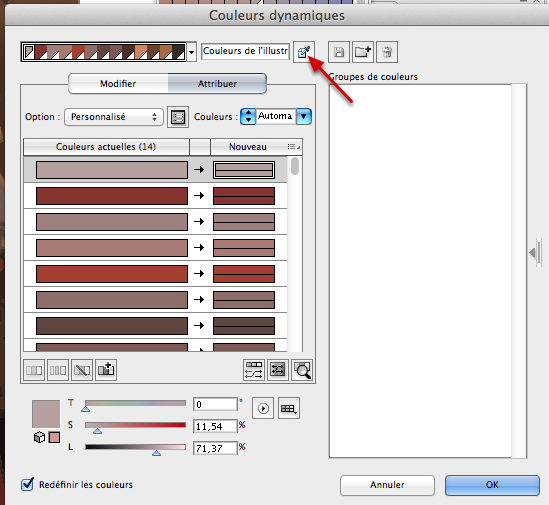Image resolution: width=549 pixels, height=505 pixels.
Task: Select the Attribuer tab
Action: point(217,83)
